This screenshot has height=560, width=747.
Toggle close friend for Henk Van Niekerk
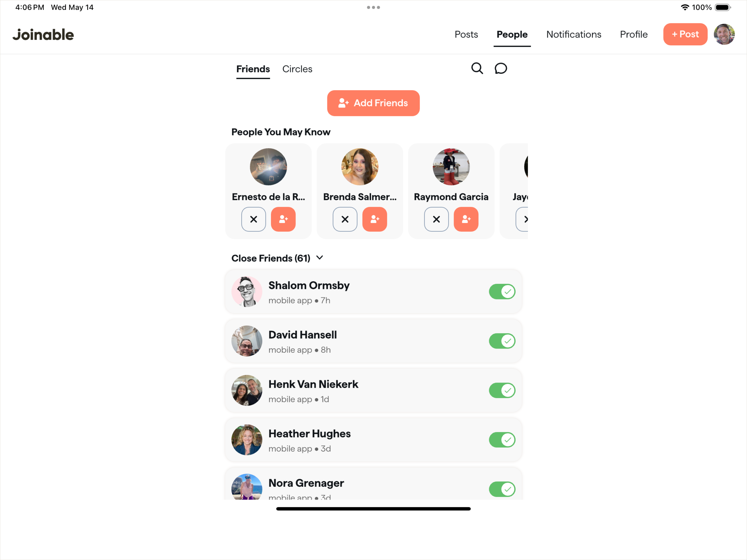(502, 390)
